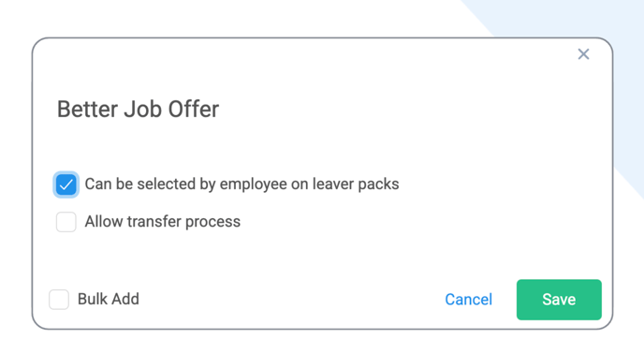
Task: Hit the green Save button
Action: 559,300
